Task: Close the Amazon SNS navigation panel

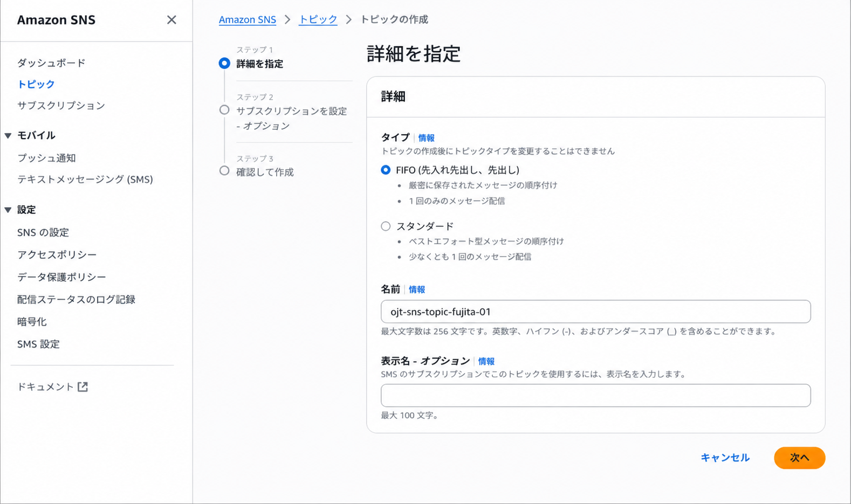Action: click(x=171, y=20)
